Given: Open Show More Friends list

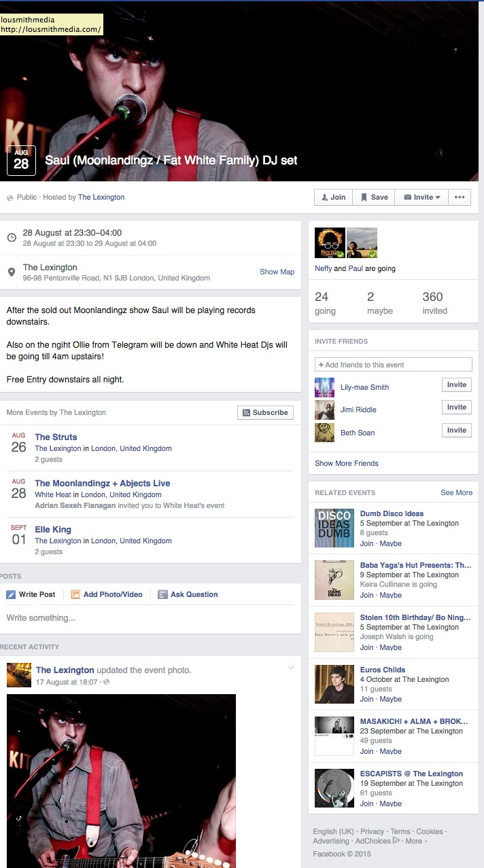Looking at the screenshot, I should 347,463.
